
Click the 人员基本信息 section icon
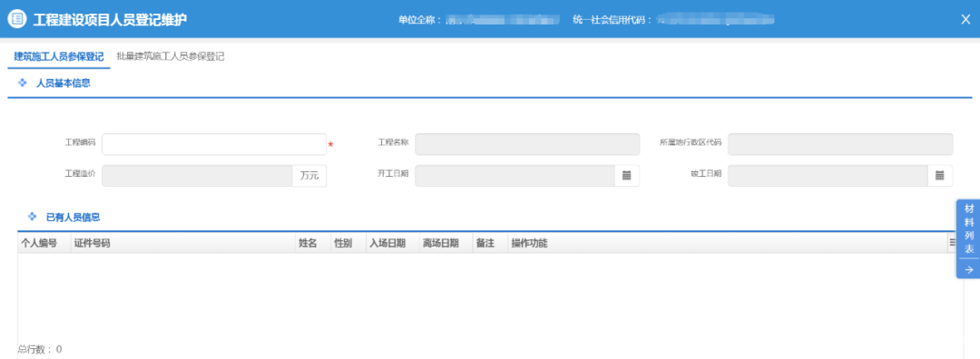click(x=23, y=83)
